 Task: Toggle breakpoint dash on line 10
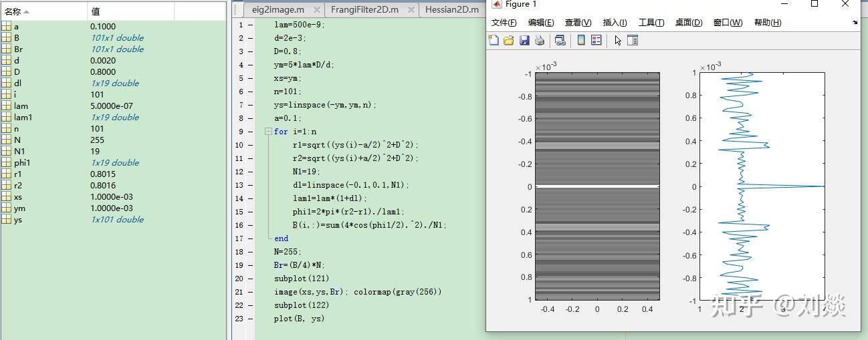point(250,145)
